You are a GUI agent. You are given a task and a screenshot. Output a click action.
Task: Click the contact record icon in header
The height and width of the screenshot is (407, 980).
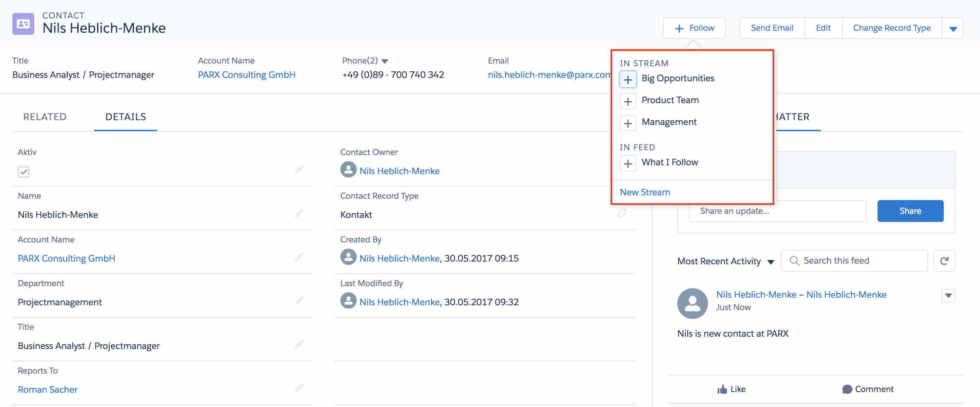pos(23,24)
